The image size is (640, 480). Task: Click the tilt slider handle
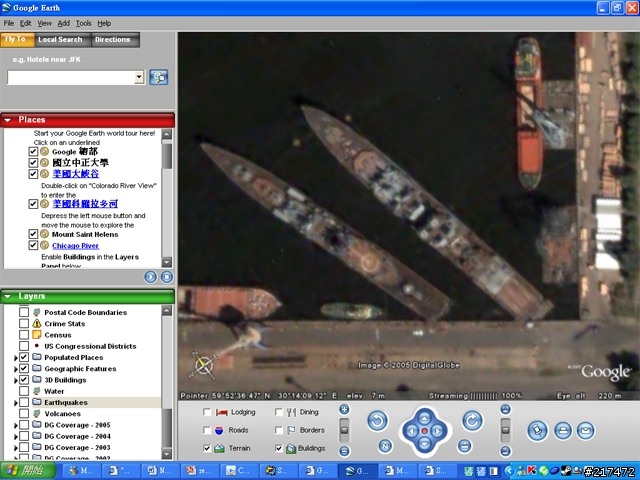click(x=505, y=430)
